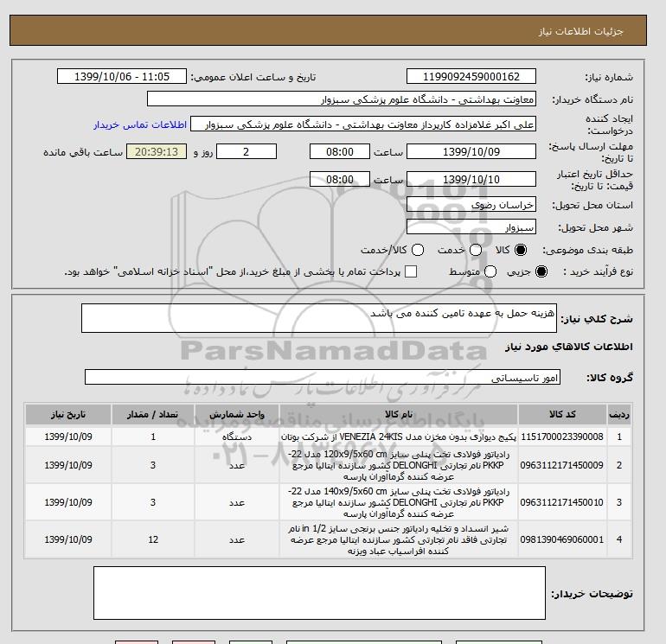
Task: Click the announcement date field 1399/10/06 - 11:05
Action: [x=122, y=76]
